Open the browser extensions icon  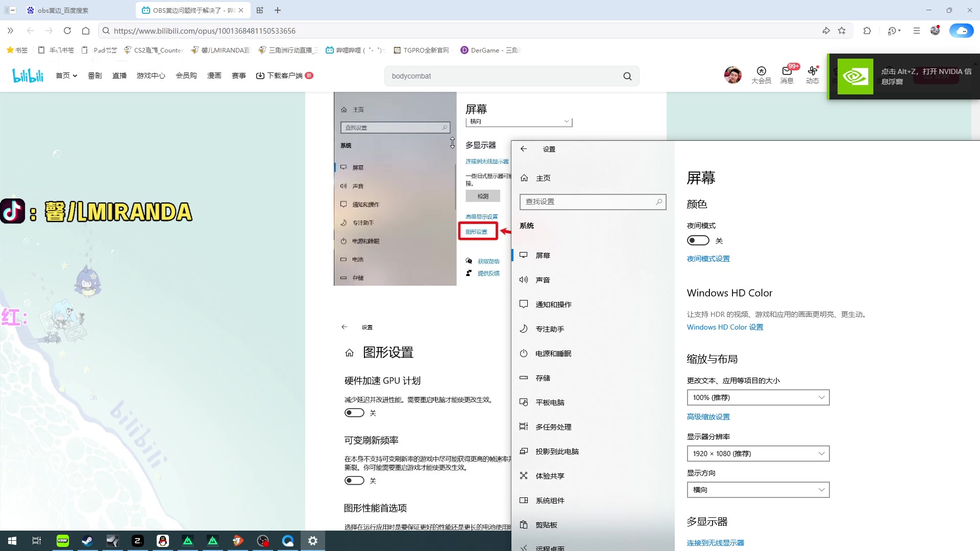pos(867,31)
